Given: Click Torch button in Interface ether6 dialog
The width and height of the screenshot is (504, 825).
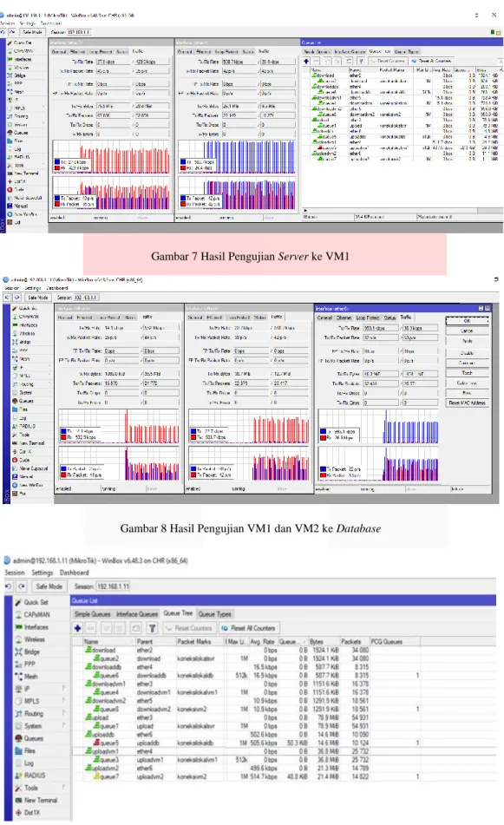Looking at the screenshot, I should [x=468, y=372].
